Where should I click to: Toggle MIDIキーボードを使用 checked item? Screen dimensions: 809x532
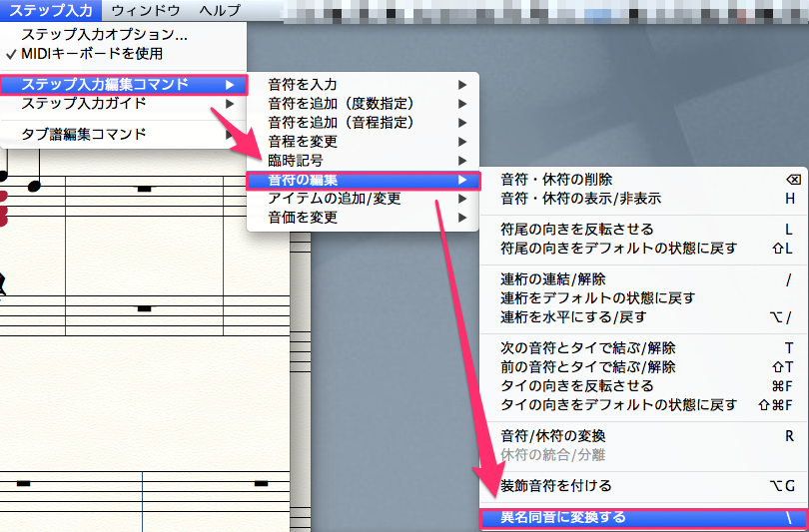click(123, 54)
